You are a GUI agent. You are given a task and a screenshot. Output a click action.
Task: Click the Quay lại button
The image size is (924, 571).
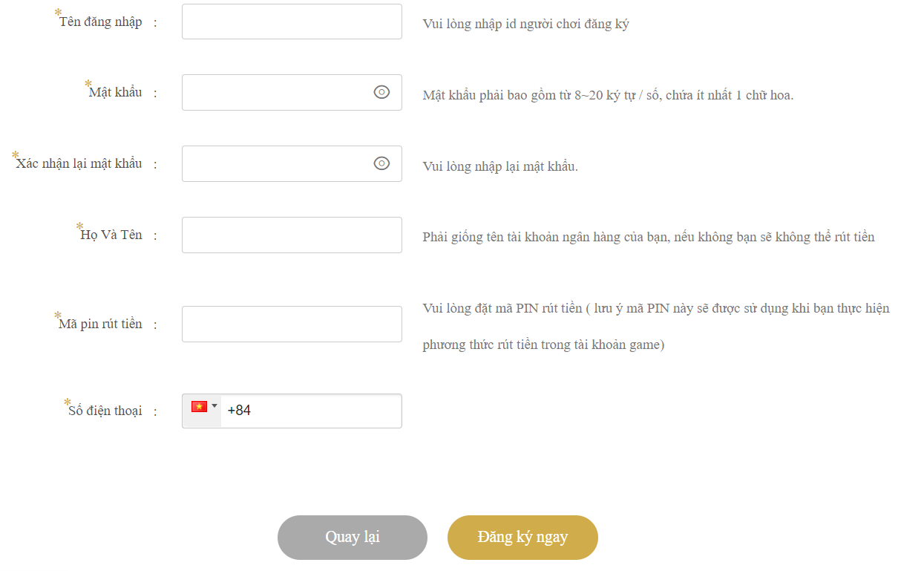(353, 537)
